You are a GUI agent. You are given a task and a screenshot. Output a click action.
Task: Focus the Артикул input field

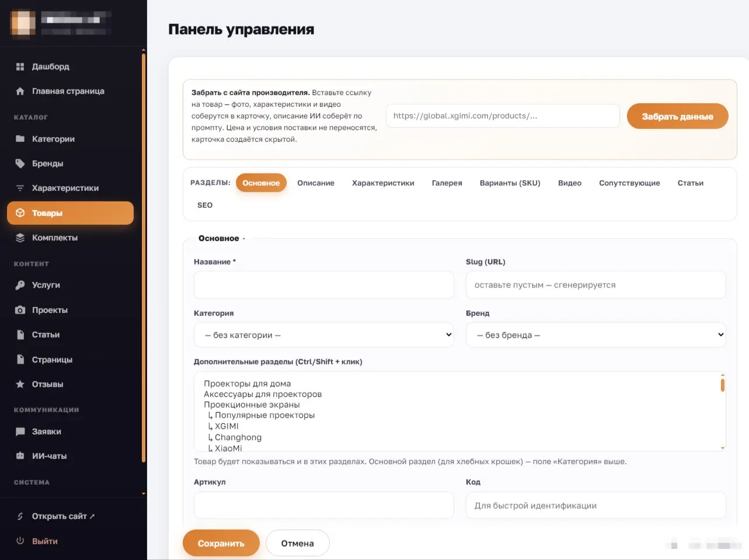pos(323,505)
